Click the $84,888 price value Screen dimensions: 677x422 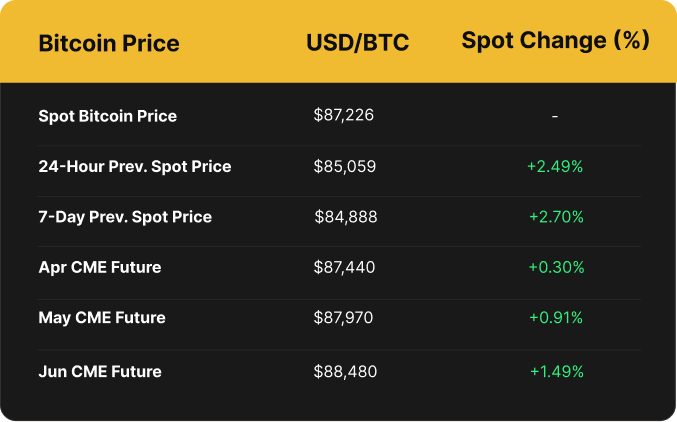coord(345,217)
